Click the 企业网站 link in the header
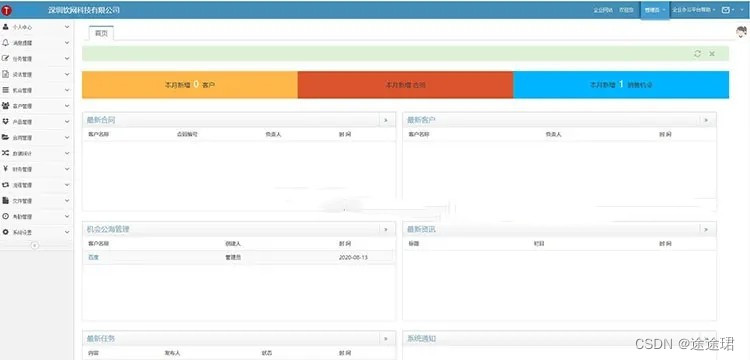This screenshot has height=360, width=750. tap(603, 10)
